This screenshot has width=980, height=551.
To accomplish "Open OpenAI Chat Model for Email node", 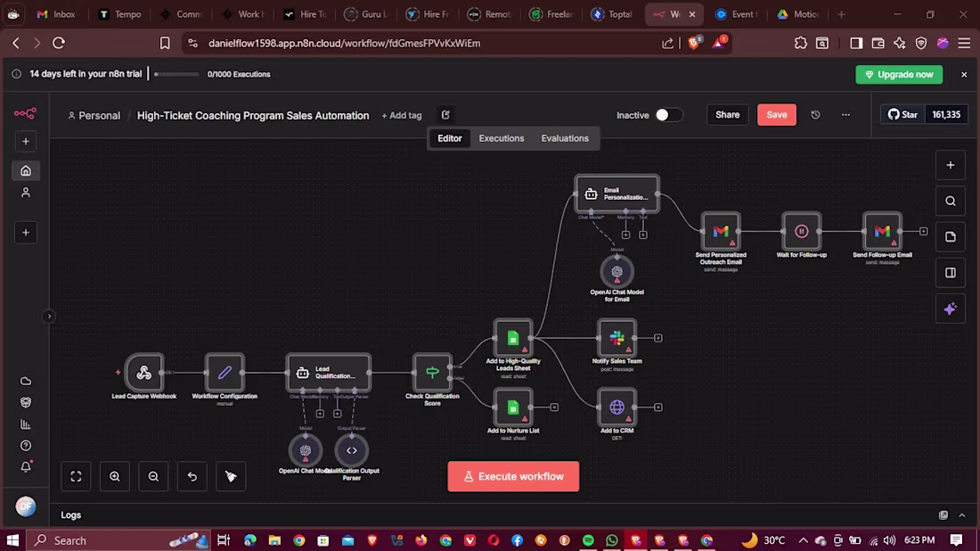I will [617, 271].
